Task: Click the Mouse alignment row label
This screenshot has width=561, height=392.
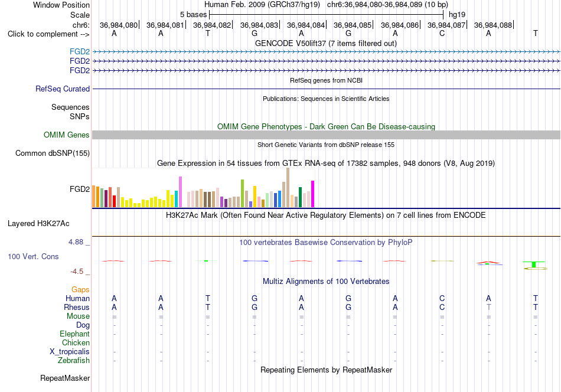Action: (78, 316)
